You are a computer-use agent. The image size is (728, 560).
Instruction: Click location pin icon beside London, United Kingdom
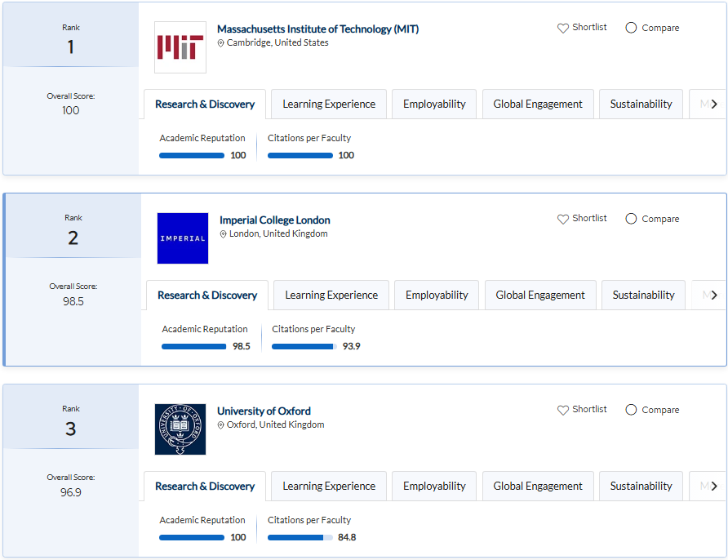point(224,234)
